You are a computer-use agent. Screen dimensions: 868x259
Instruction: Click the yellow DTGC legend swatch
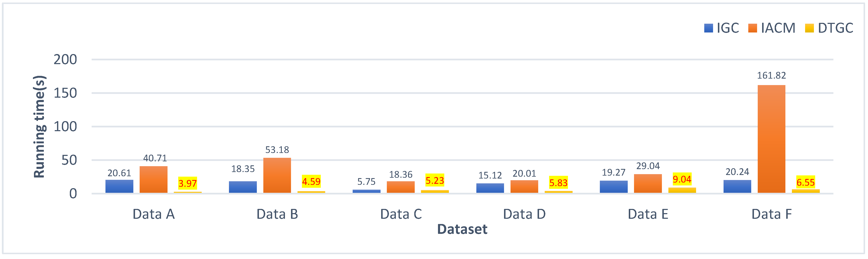[x=809, y=28]
